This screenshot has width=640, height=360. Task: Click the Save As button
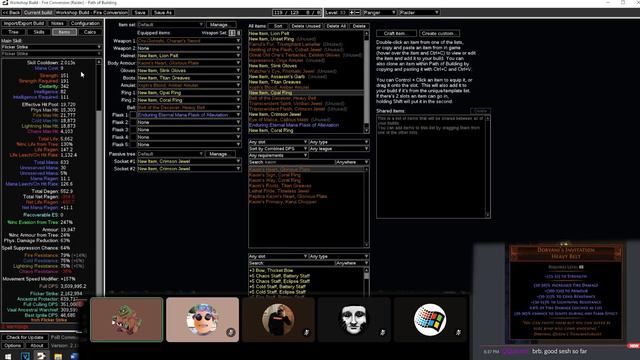162,13
